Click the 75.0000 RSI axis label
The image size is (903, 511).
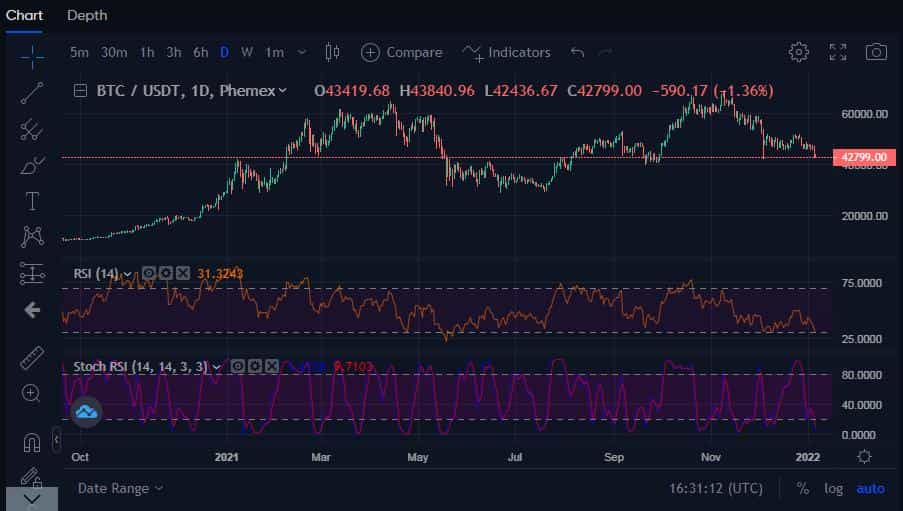pos(862,283)
